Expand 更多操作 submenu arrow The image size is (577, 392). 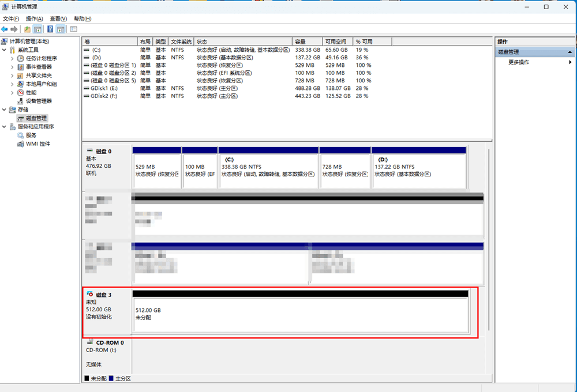pyautogui.click(x=570, y=62)
